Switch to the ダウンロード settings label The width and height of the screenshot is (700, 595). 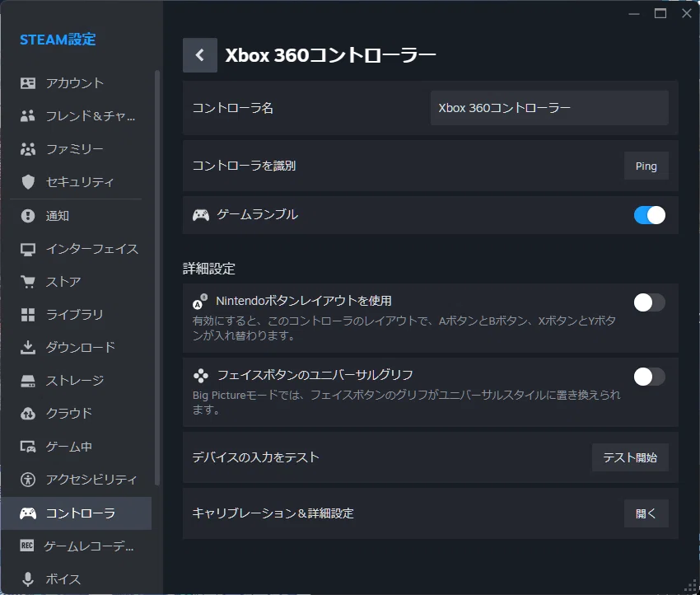coord(81,348)
